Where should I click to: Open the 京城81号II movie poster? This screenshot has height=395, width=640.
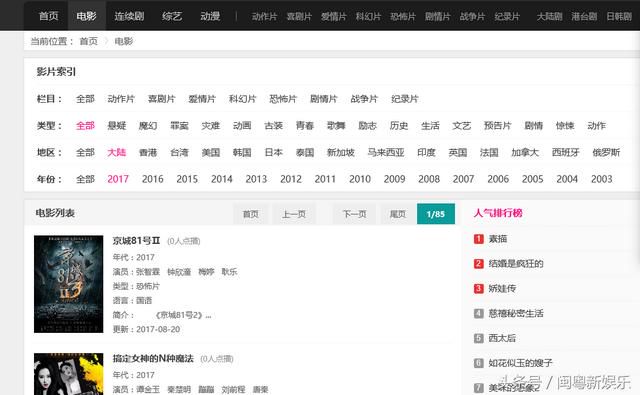[x=69, y=284]
